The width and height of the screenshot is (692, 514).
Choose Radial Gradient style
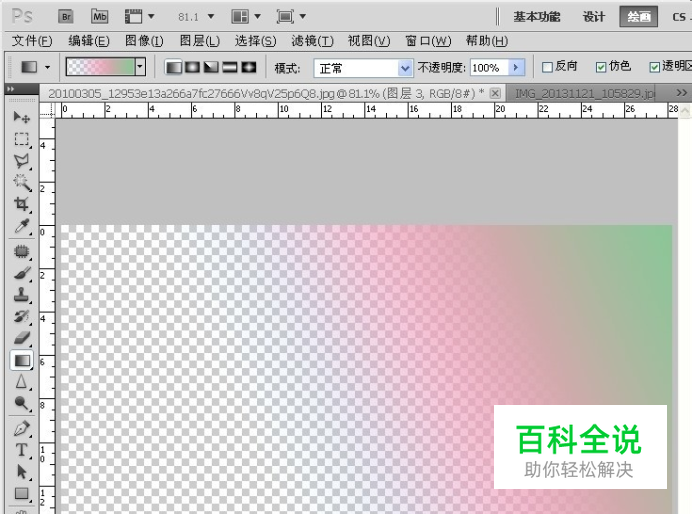coord(192,68)
